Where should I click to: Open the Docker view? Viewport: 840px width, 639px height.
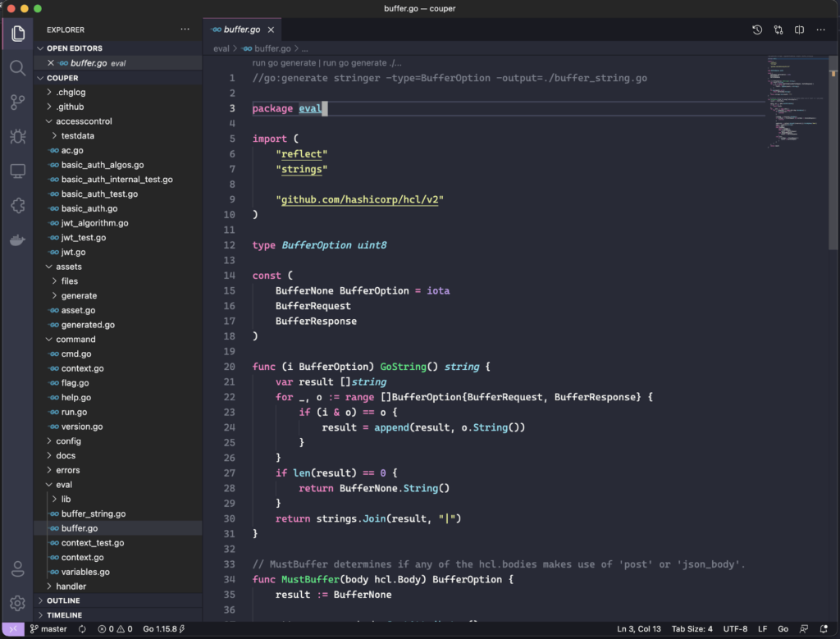[x=17, y=240]
